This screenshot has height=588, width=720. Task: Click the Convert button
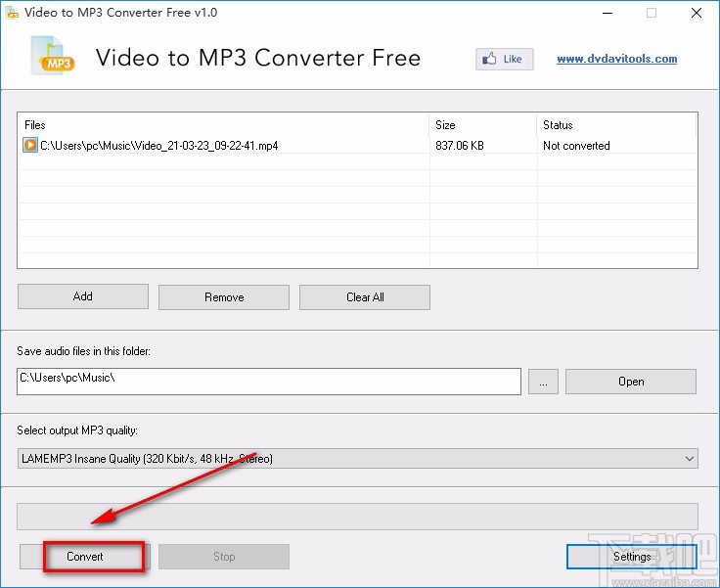coord(84,557)
